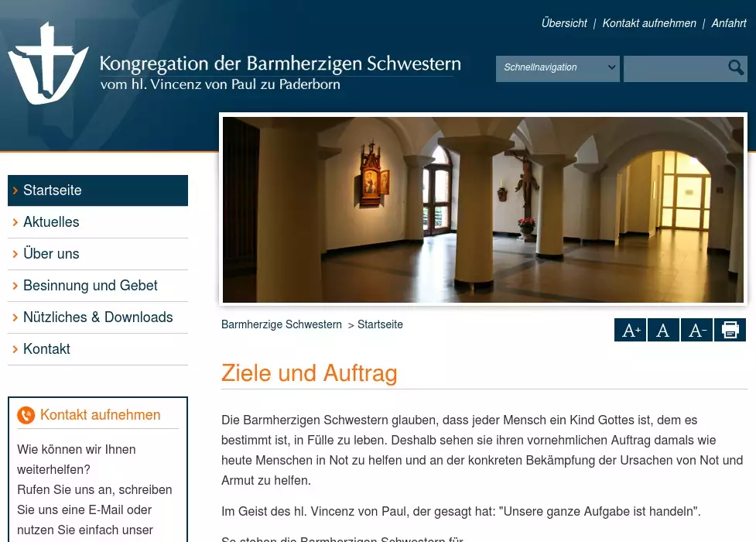Click Barmherzige Schwestern breadcrumb link
This screenshot has height=542, width=756.
281,324
